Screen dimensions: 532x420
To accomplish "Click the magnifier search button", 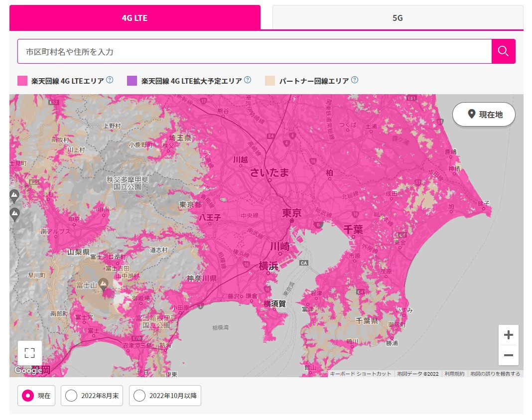I will [x=503, y=51].
